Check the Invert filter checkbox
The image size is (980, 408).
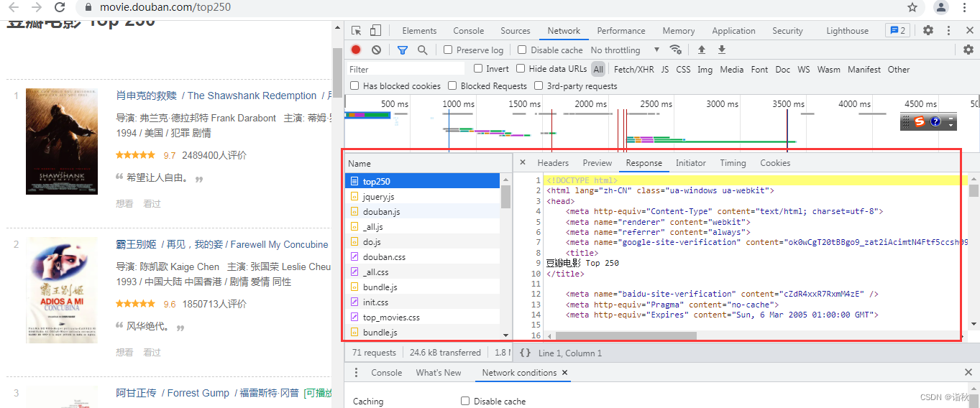(478, 69)
